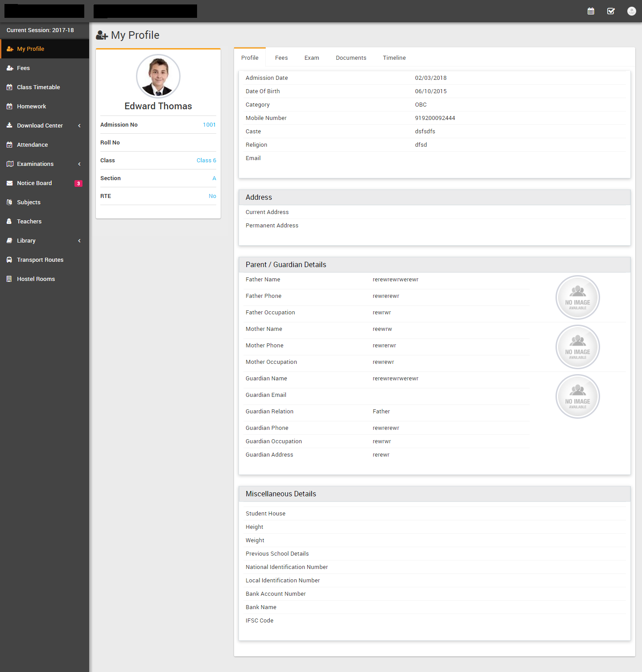Image resolution: width=642 pixels, height=672 pixels.
Task: Open the user avatar menu icon
Action: point(631,11)
